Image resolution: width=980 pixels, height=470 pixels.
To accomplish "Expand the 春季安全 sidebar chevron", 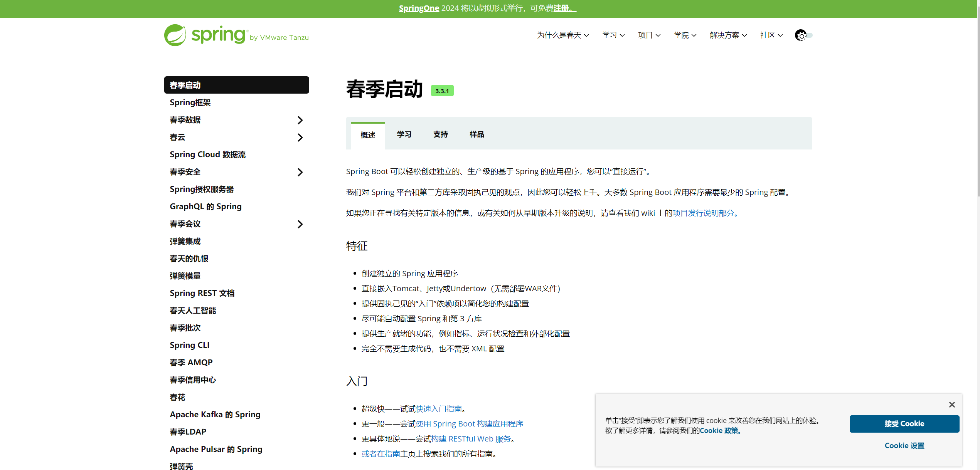I will tap(300, 172).
